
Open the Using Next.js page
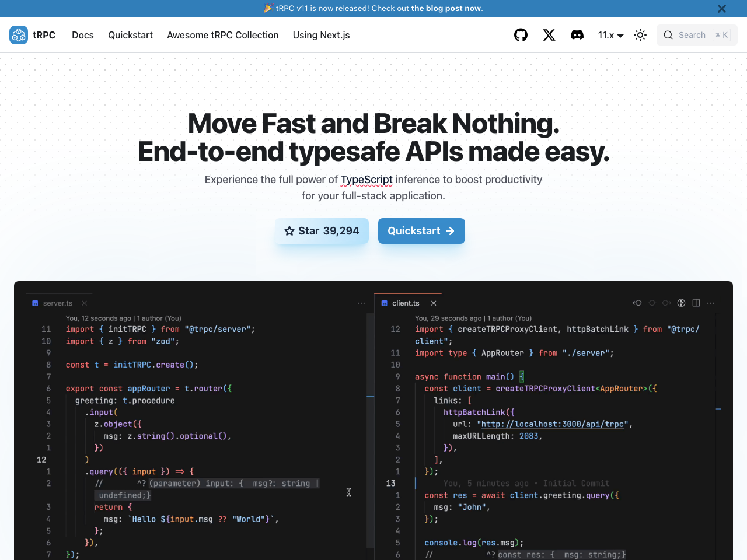pos(321,35)
